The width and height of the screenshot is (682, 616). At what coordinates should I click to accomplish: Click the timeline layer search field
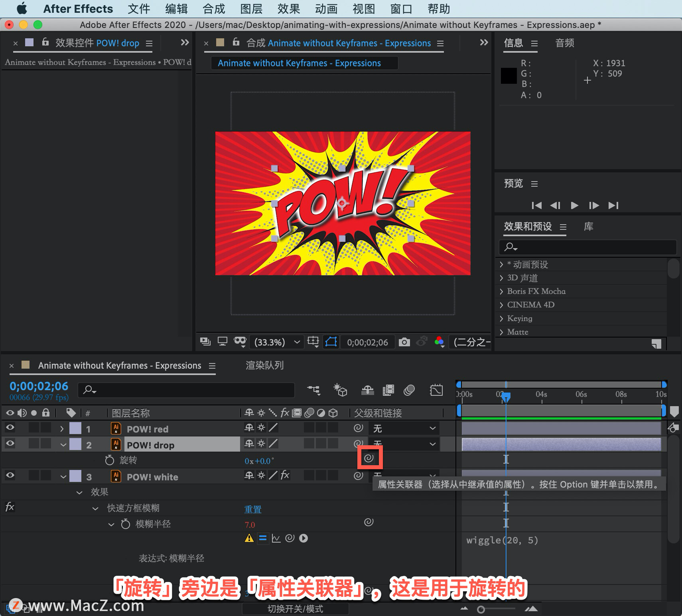186,390
